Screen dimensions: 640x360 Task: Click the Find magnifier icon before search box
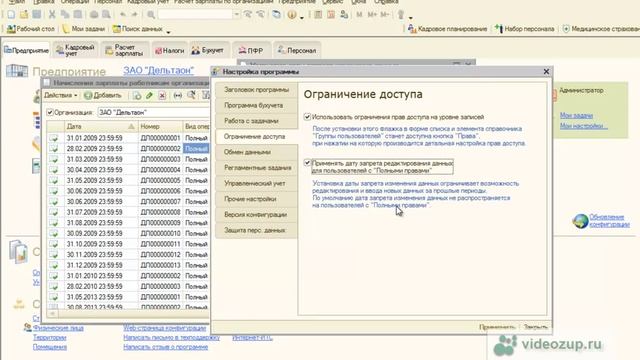(151, 15)
